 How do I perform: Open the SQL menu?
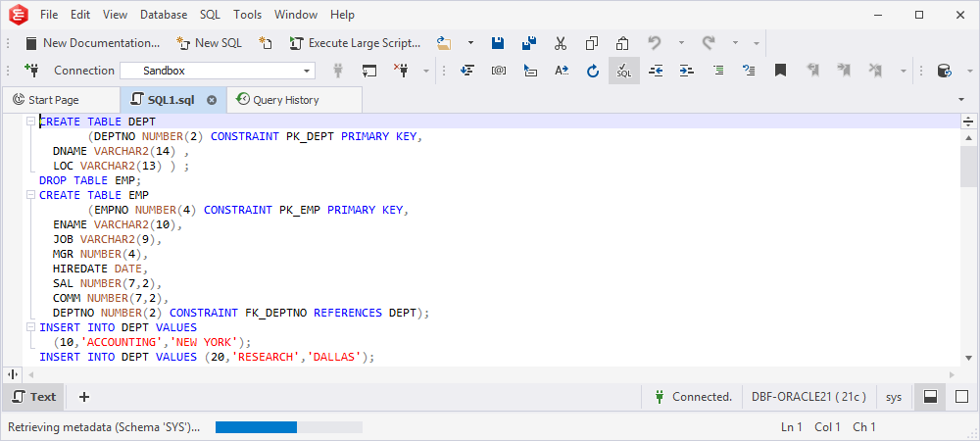click(210, 15)
